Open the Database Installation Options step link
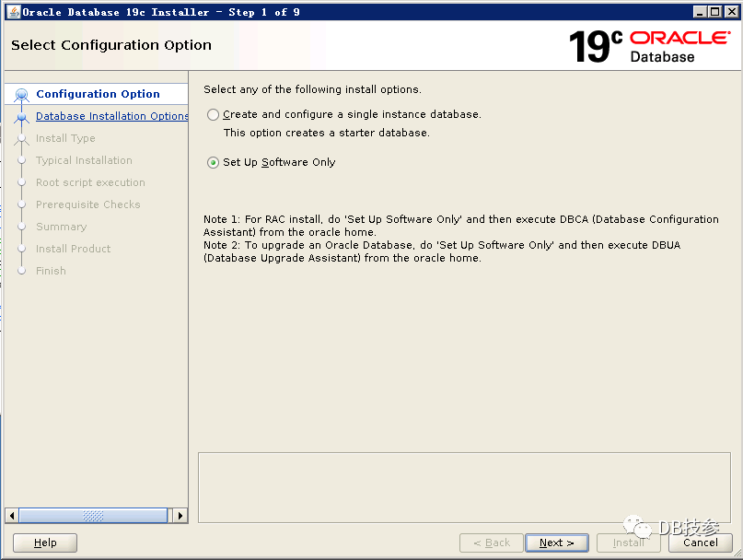Image resolution: width=743 pixels, height=560 pixels. [111, 116]
